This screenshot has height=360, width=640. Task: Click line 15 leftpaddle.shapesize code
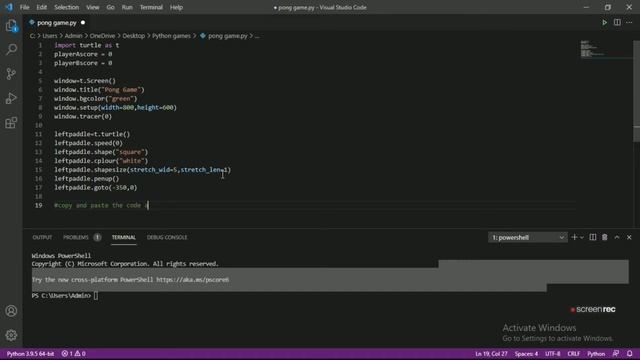click(142, 170)
